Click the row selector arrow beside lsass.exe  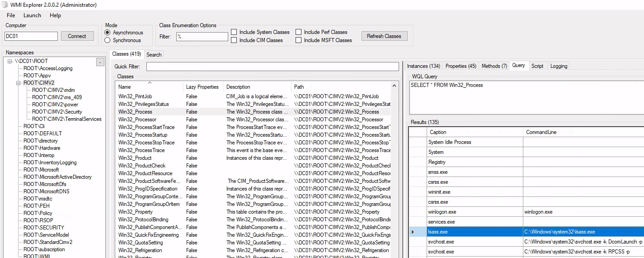[x=413, y=232]
